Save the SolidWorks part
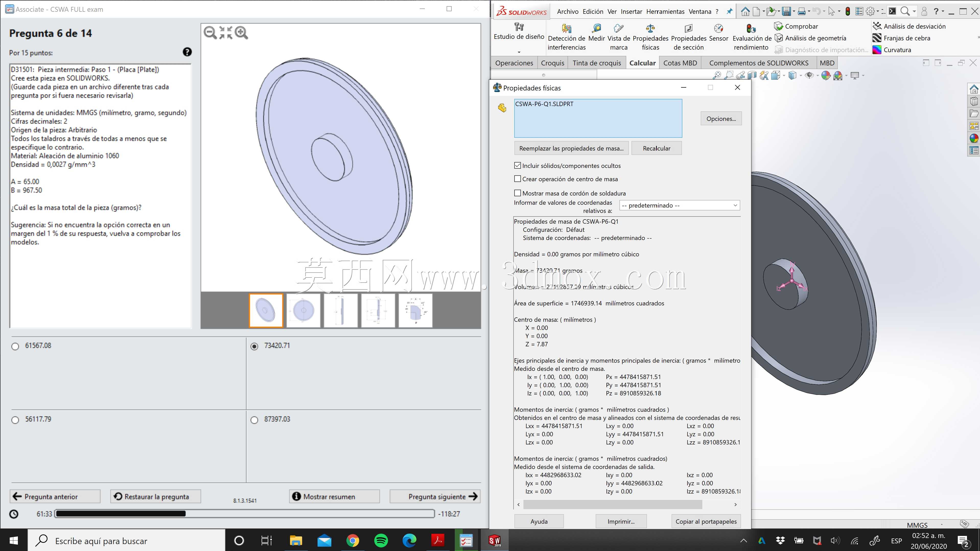 click(786, 12)
